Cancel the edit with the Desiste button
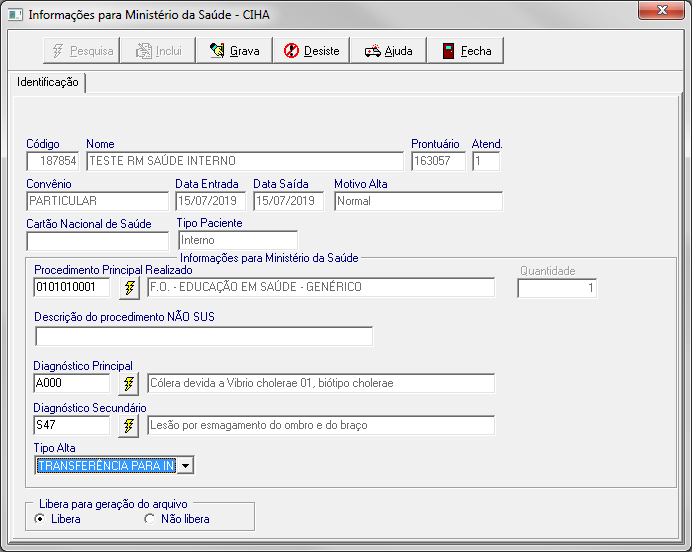This screenshot has height=552, width=692. click(312, 51)
